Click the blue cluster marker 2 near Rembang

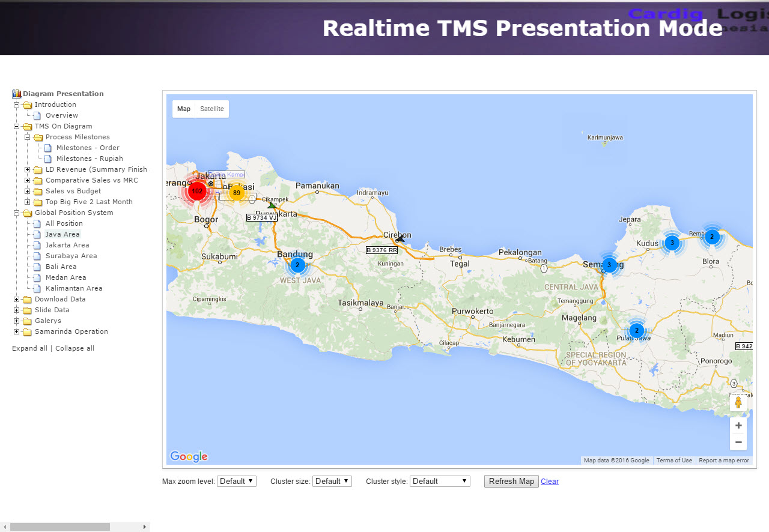pyautogui.click(x=712, y=237)
